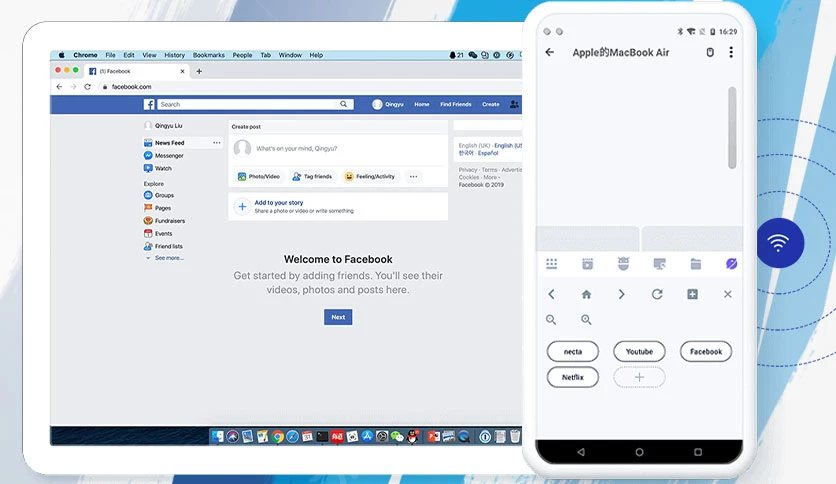The height and width of the screenshot is (484, 836).
Task: Open Google Chrome from the macOS dock
Action: (x=278, y=437)
